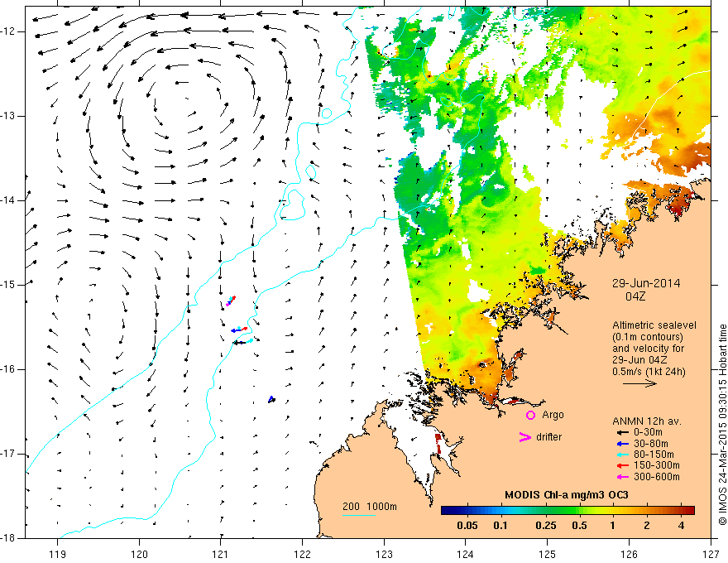Click the black 0-30m ANMN arrow symbol
This screenshot has height=563, width=728.
(622, 432)
